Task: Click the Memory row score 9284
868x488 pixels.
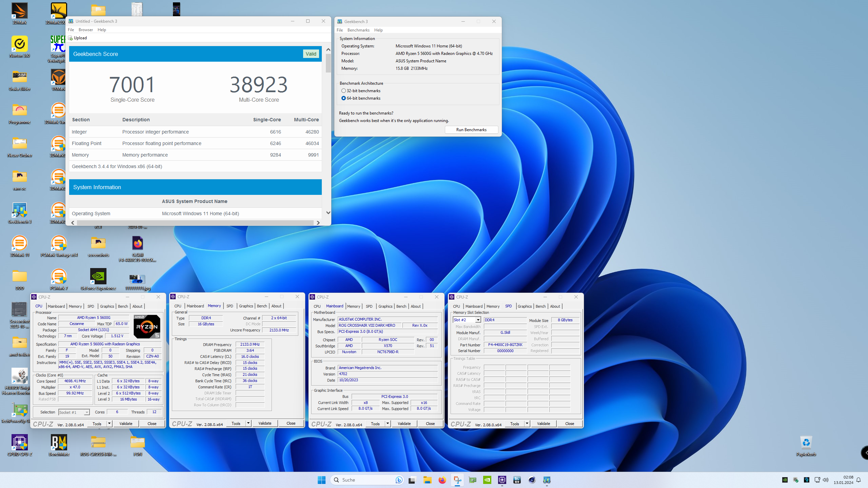Action: (275, 155)
